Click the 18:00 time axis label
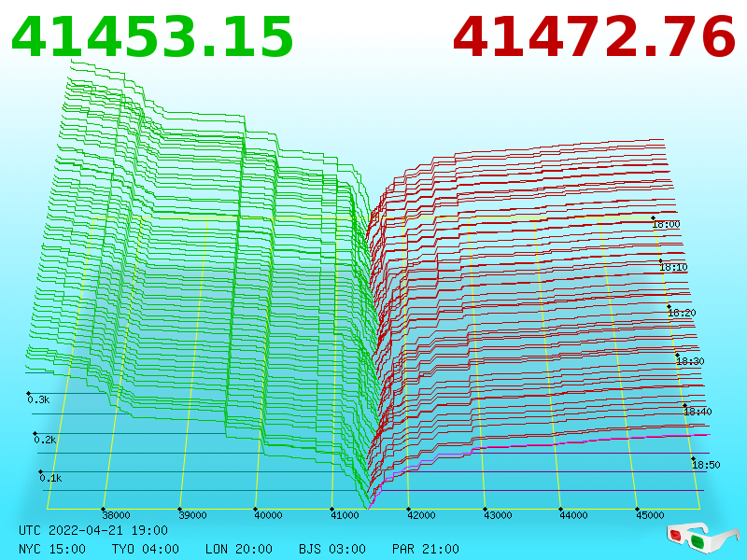The image size is (747, 560). point(667,224)
